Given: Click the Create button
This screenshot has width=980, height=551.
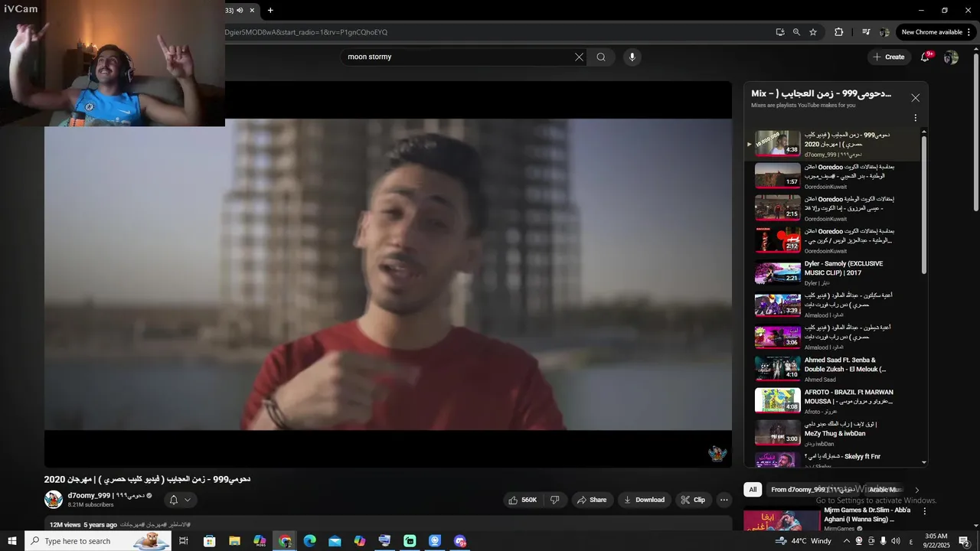Looking at the screenshot, I should pyautogui.click(x=889, y=57).
